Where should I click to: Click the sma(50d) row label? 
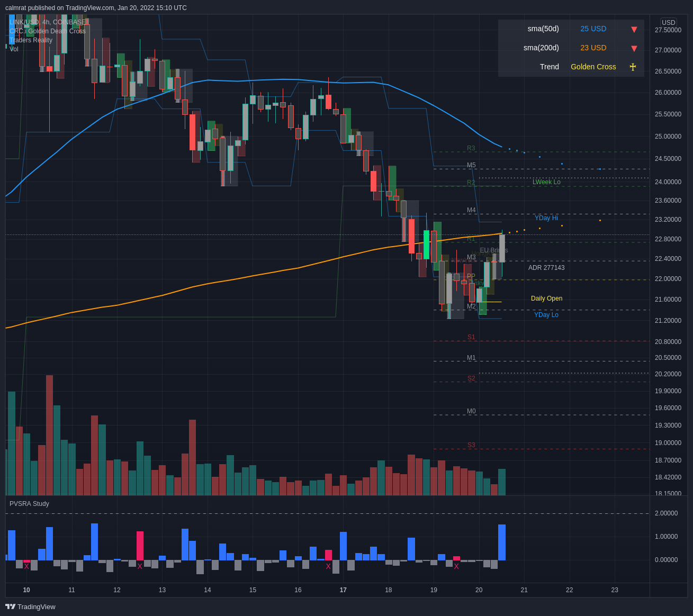point(543,29)
